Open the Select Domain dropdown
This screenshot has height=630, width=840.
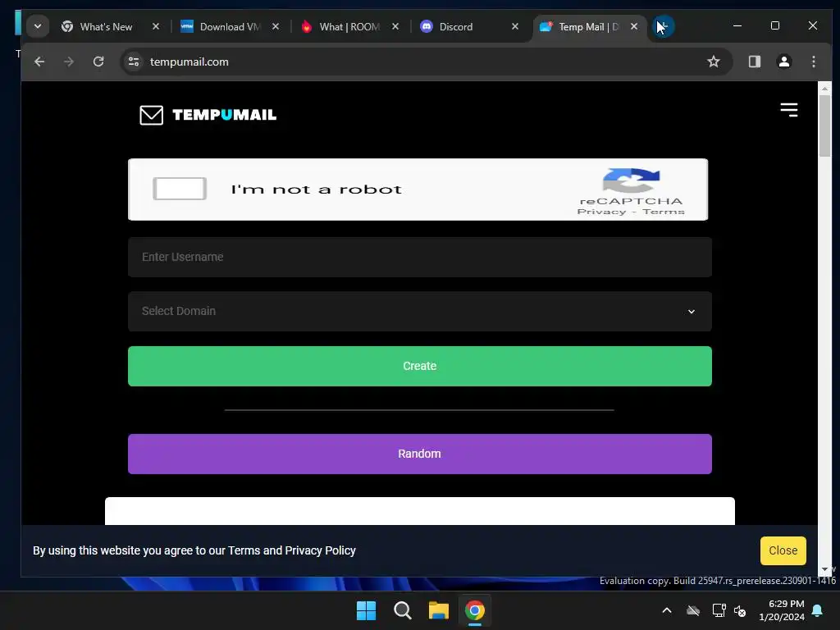tap(419, 311)
